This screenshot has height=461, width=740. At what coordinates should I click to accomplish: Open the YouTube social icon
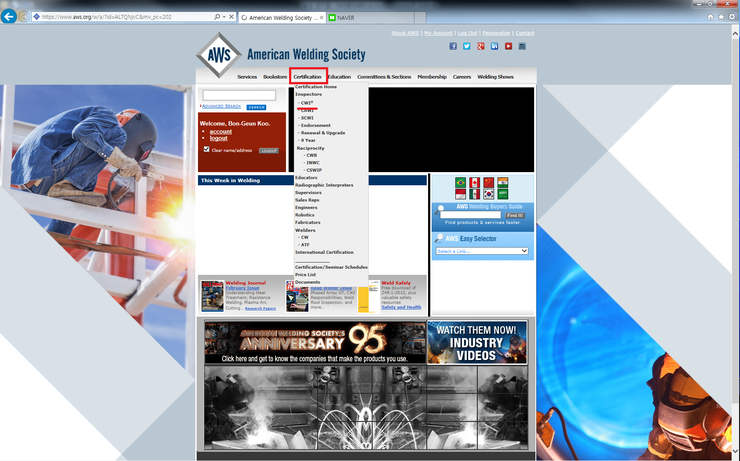coord(508,46)
